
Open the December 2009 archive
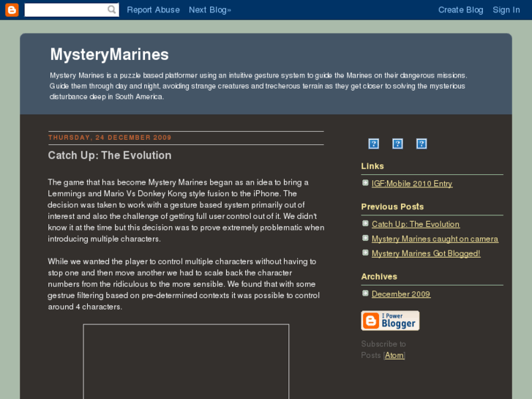pyautogui.click(x=401, y=294)
